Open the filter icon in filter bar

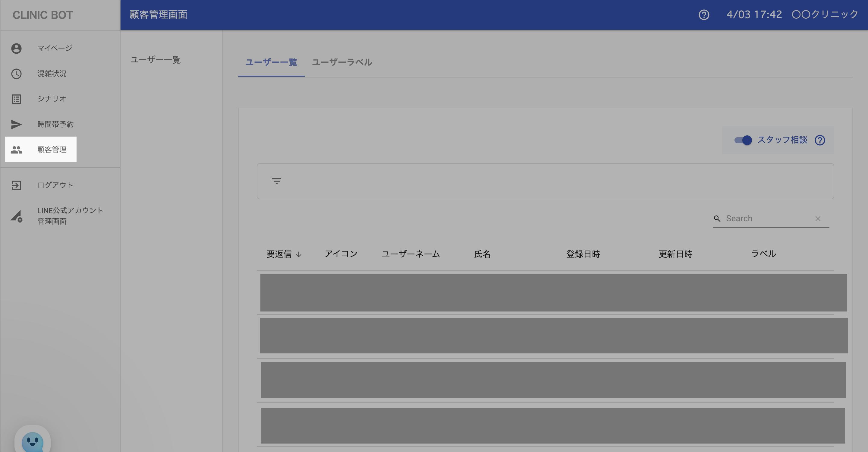point(276,181)
